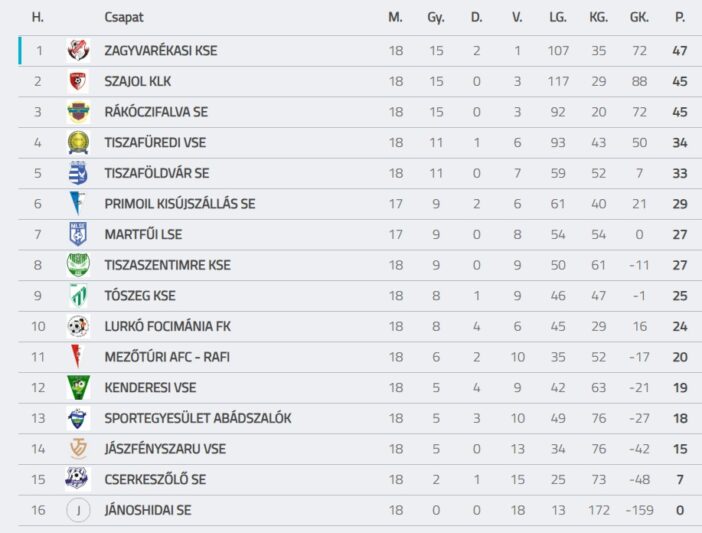Click the Csapat column header

coord(123,17)
